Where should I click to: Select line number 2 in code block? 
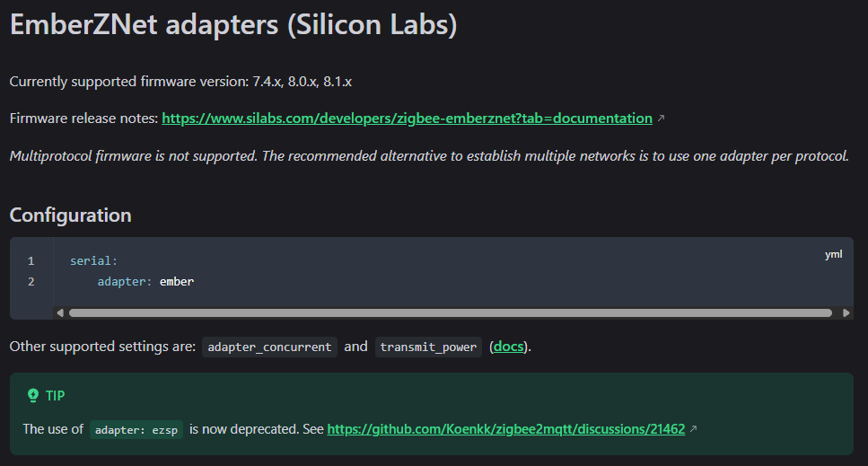pos(31,282)
